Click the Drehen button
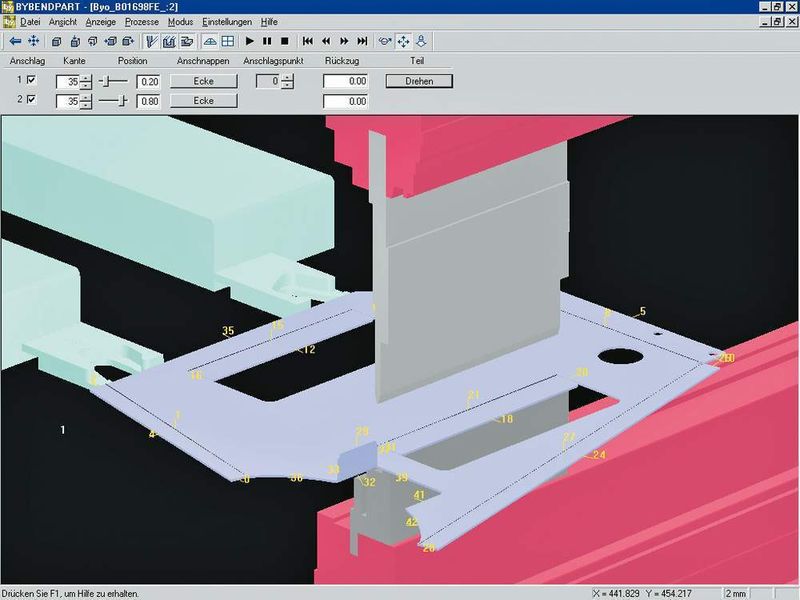The height and width of the screenshot is (600, 800). point(419,81)
